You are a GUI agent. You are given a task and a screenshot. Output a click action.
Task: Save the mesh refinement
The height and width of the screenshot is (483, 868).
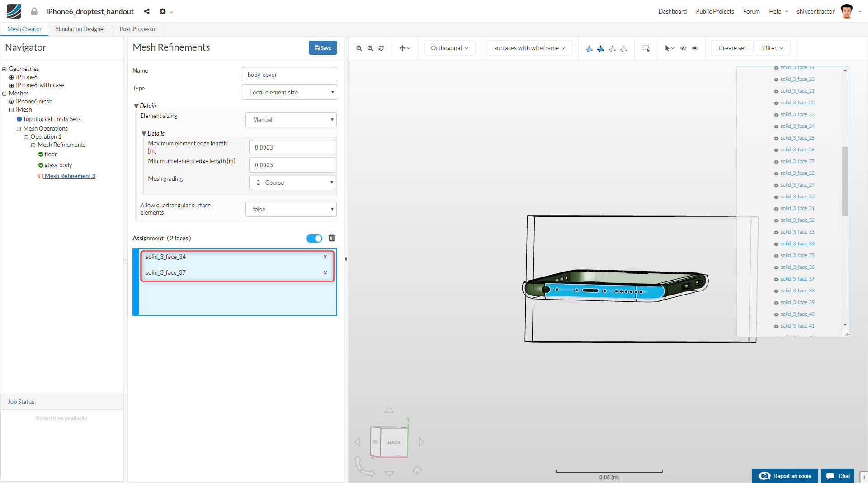323,48
